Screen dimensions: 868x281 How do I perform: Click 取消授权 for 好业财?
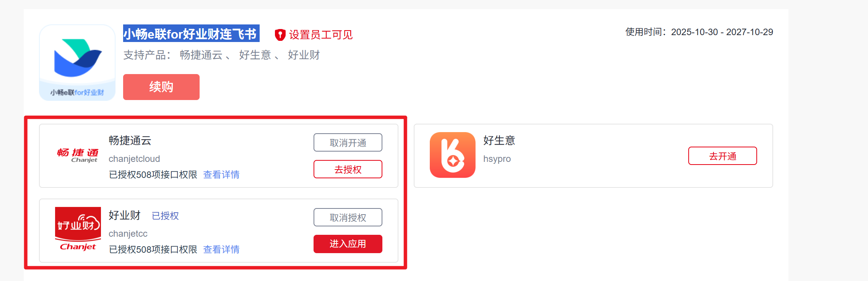coord(348,218)
